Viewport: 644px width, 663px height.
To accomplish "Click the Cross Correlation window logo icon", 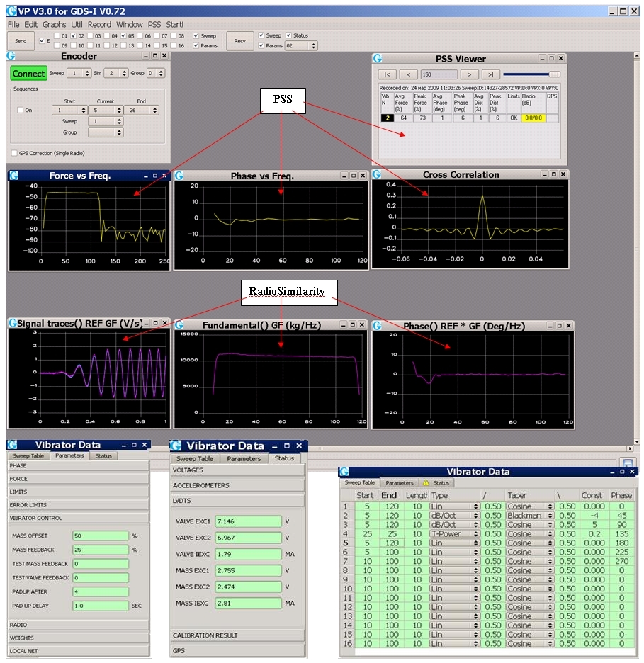I will point(377,174).
